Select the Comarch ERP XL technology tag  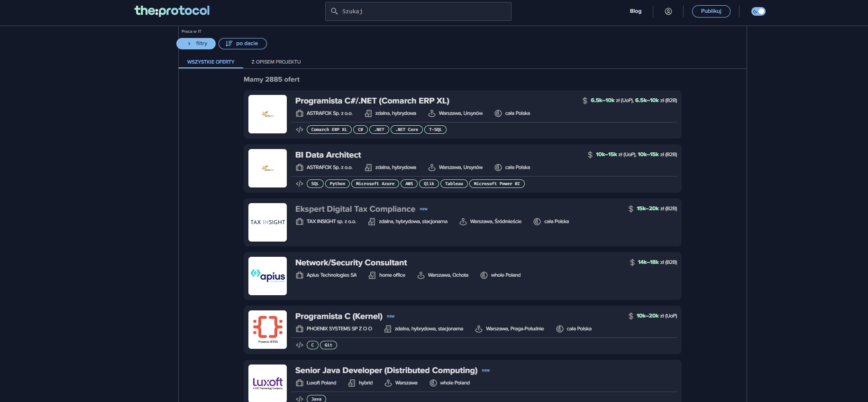click(329, 130)
